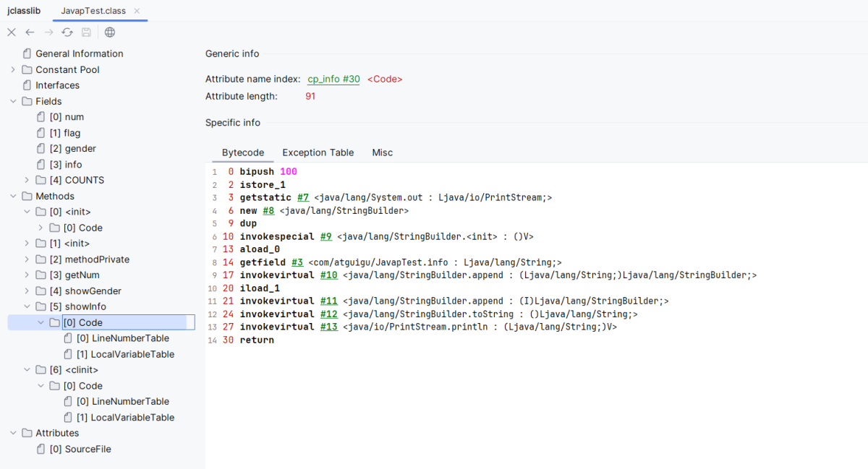Collapse the Attributes tree node
The height and width of the screenshot is (469, 868).
tap(13, 433)
